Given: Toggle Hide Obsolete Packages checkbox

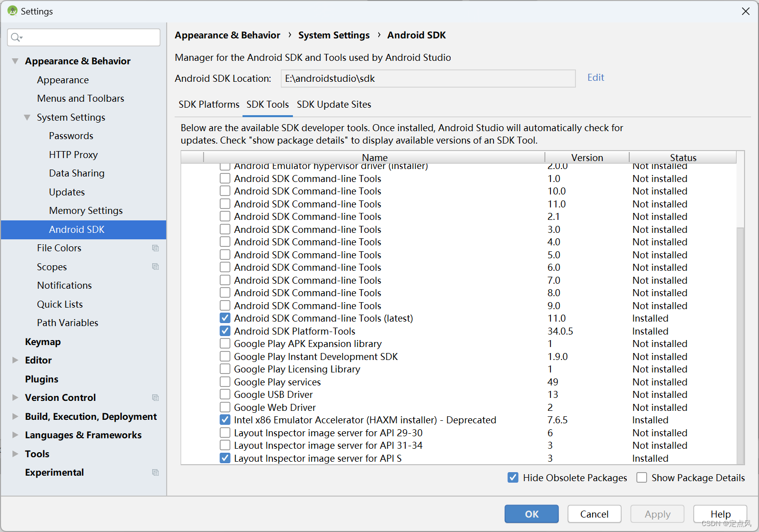Looking at the screenshot, I should pos(513,478).
